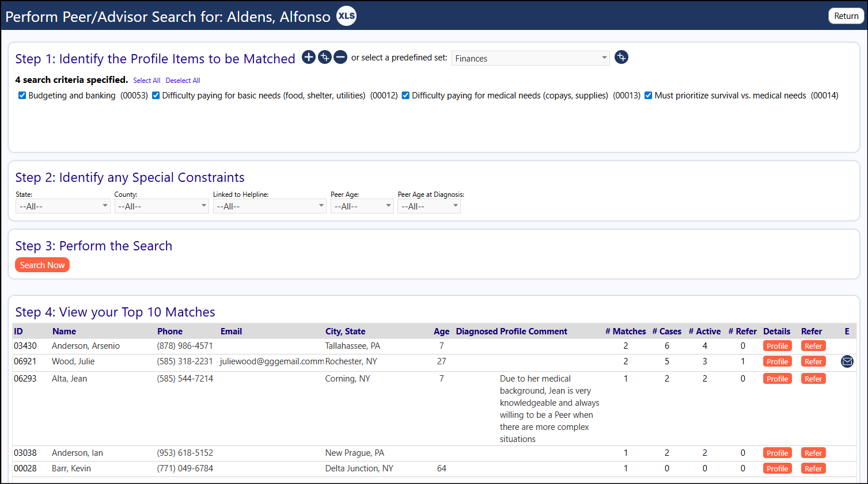This screenshot has width=868, height=484.
Task: Toggle Must prioritize survival vs. medical needs
Action: [648, 96]
